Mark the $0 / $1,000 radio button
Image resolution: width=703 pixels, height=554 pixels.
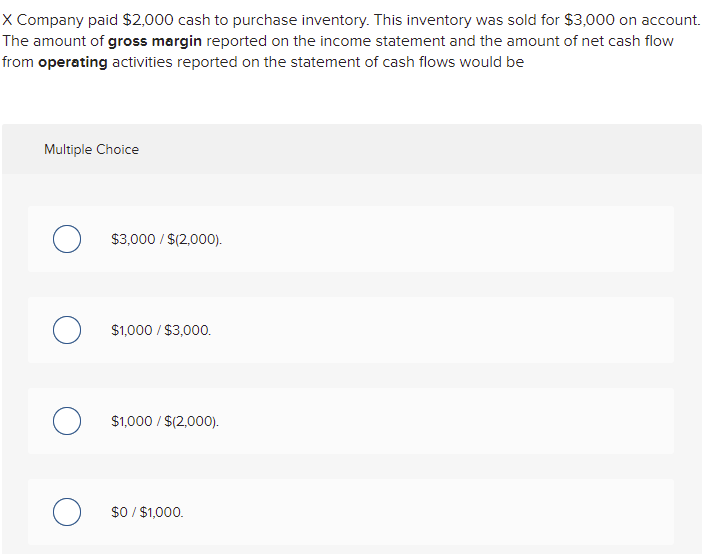(67, 512)
